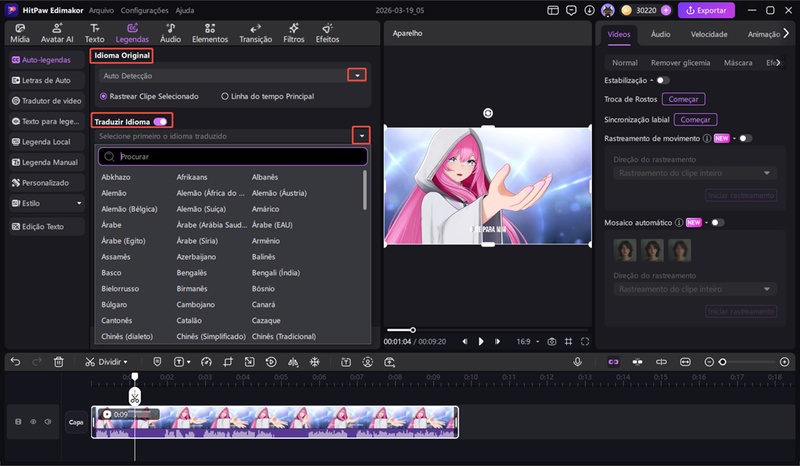The image size is (800, 466).
Task: Click the zoom out minus icon on timeline
Action: coord(709,362)
